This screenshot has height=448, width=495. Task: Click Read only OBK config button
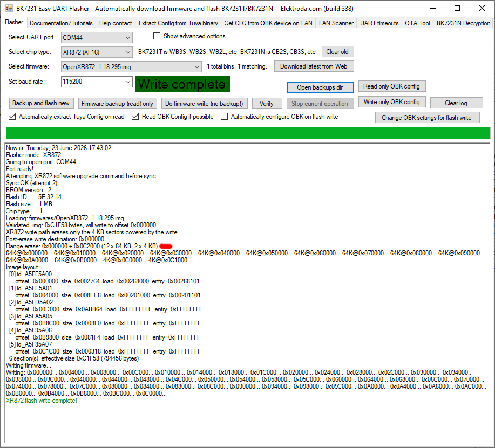pos(392,86)
